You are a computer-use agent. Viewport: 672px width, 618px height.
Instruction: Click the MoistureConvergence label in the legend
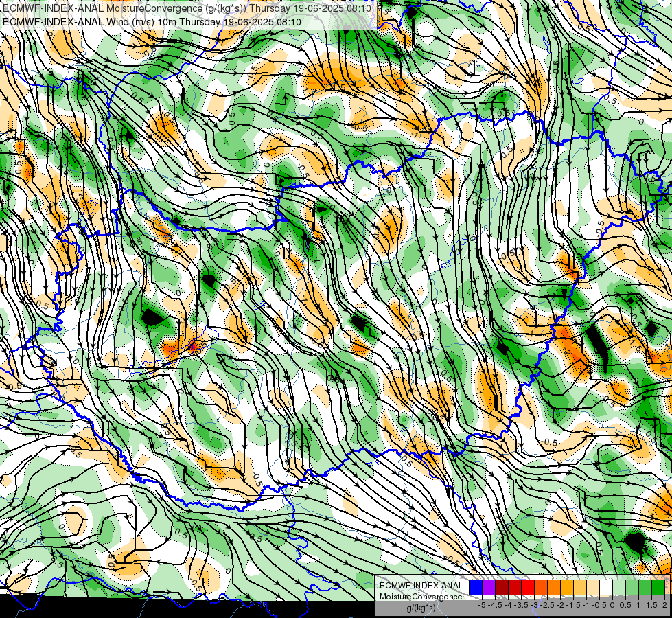click(421, 597)
